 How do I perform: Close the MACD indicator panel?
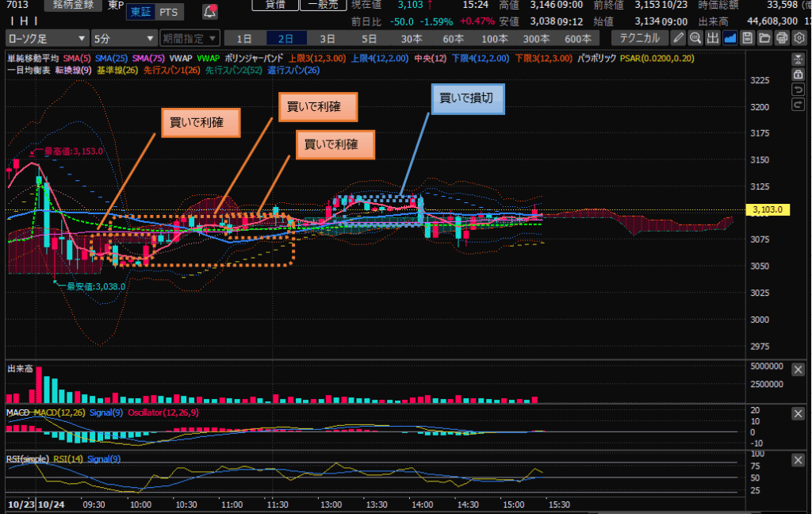(x=799, y=414)
